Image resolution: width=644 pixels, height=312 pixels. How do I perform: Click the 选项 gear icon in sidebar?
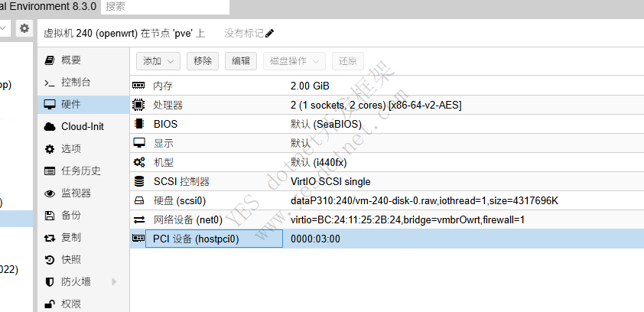[49, 149]
